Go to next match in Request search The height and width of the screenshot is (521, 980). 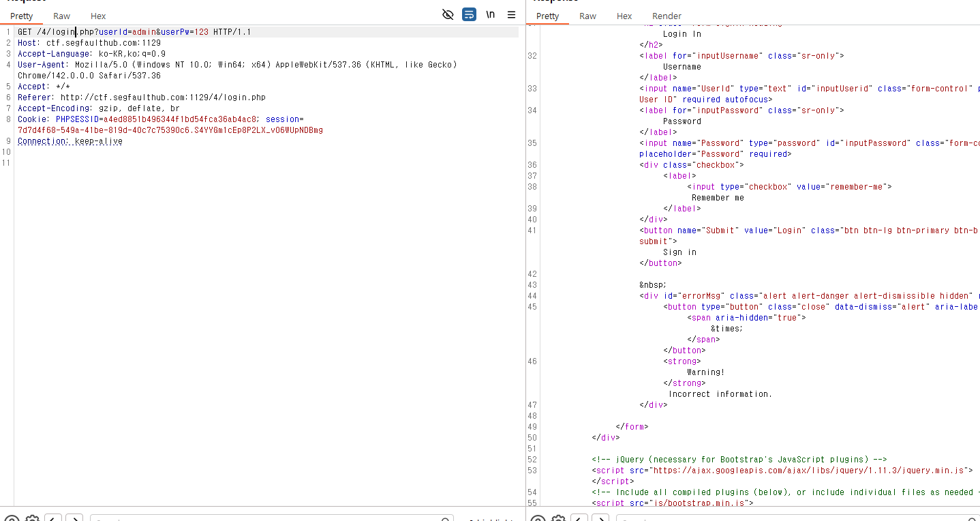74,519
